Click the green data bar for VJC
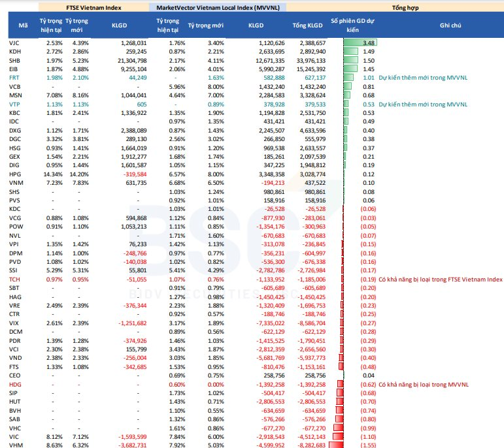The width and height of the screenshot is (504, 448). 360,43
